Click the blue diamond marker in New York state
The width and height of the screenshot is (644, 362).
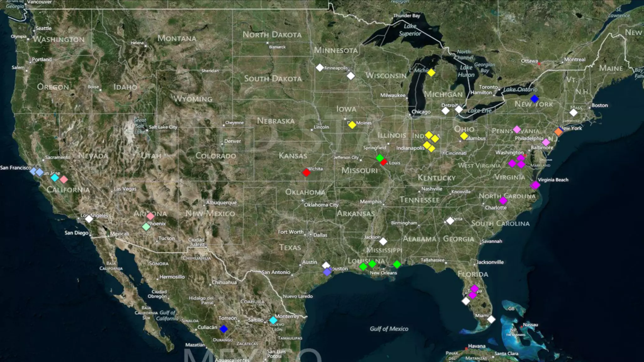tap(535, 99)
